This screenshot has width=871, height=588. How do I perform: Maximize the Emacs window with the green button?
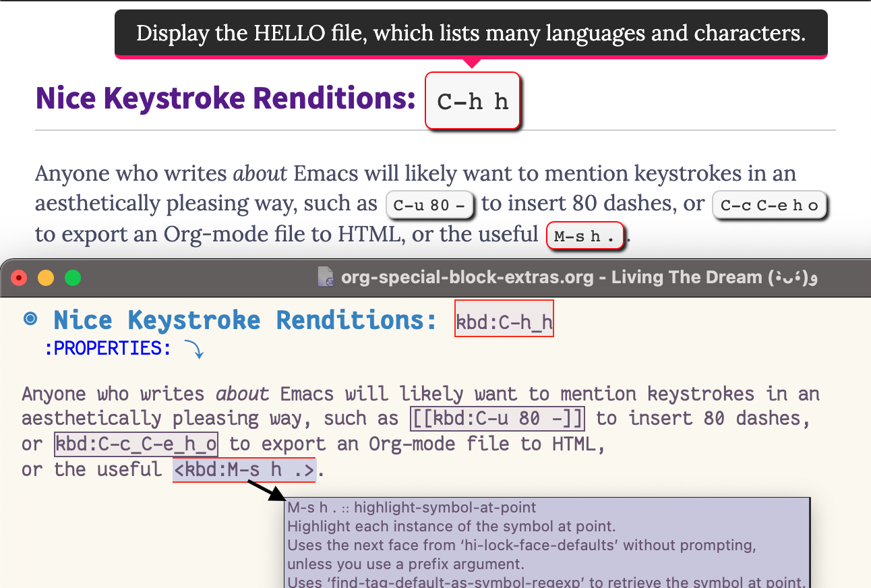pos(72,278)
